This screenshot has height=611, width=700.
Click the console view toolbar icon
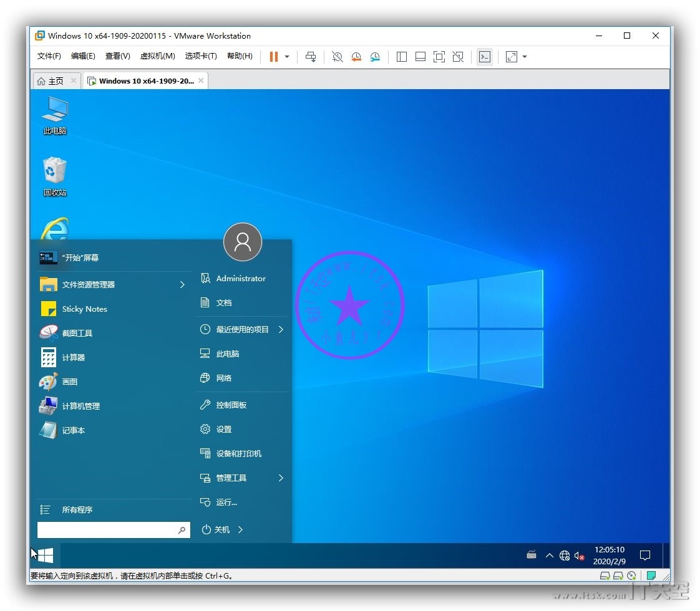(485, 57)
